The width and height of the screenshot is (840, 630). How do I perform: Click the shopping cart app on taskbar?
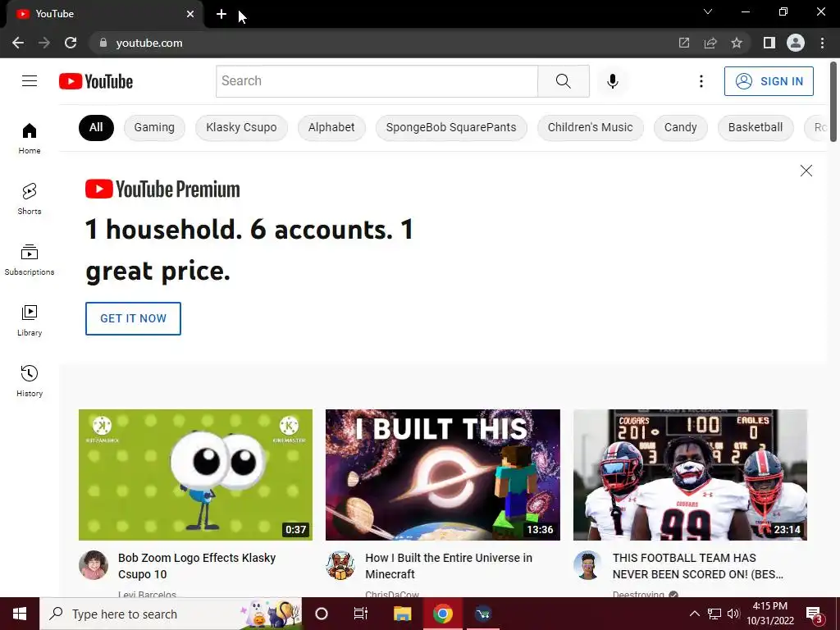pyautogui.click(x=483, y=614)
